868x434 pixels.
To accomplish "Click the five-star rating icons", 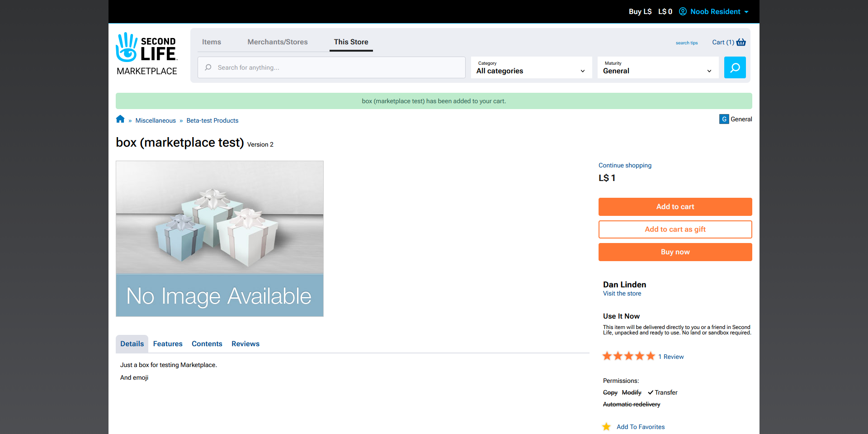I will 628,357.
